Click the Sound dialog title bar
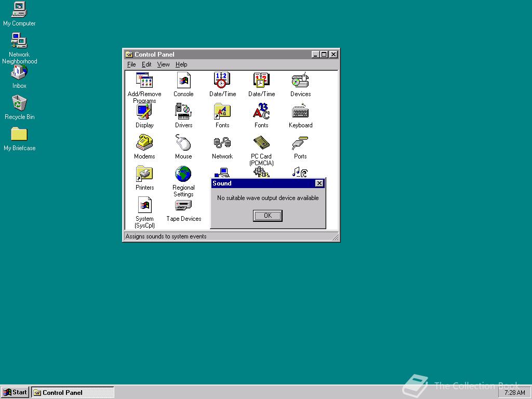Screen dimensions: 532x399 268,183
